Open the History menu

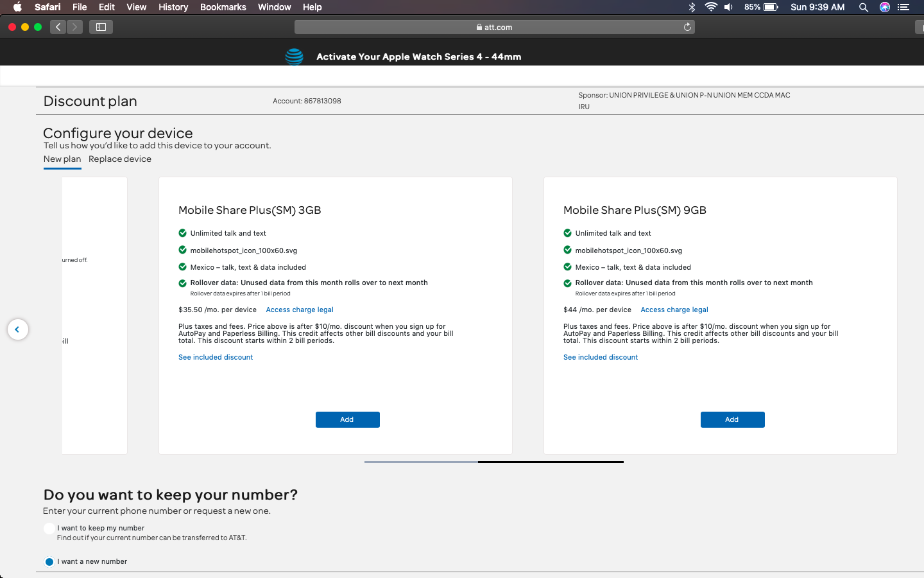(173, 7)
